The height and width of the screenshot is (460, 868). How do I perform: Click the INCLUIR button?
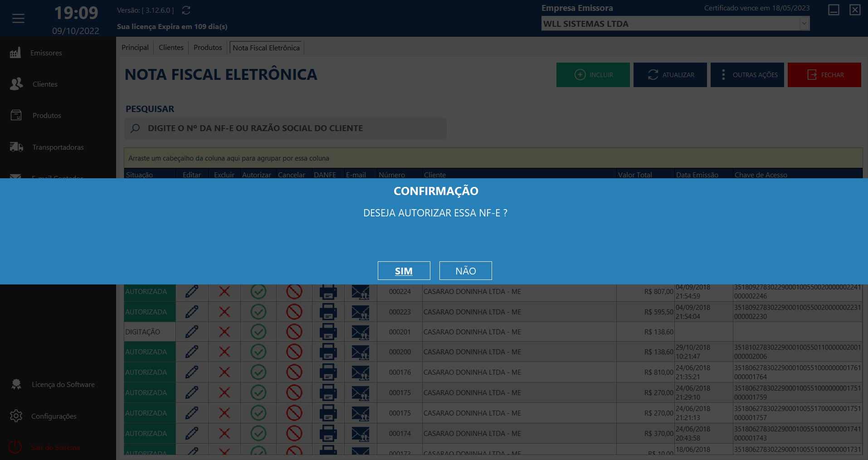tap(593, 75)
